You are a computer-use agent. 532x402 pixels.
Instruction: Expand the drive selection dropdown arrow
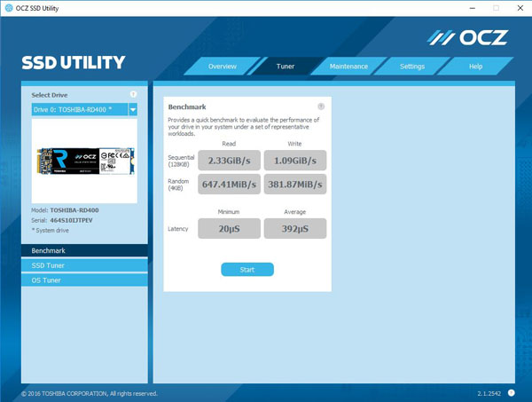click(x=133, y=109)
